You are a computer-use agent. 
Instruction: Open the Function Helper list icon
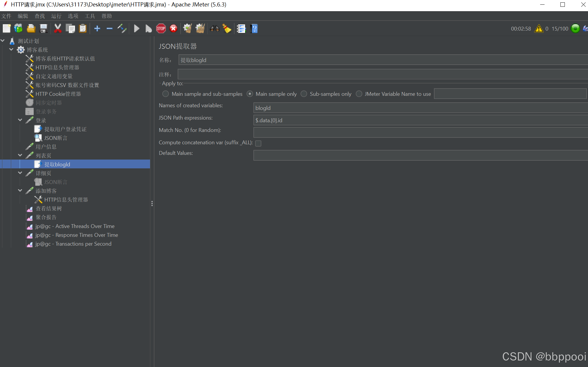241,29
